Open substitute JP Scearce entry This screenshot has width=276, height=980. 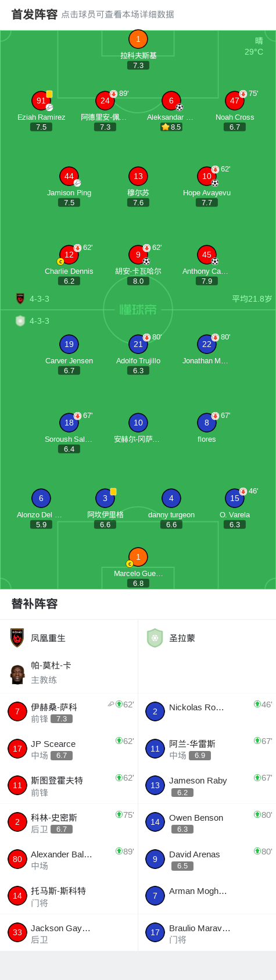click(x=69, y=749)
